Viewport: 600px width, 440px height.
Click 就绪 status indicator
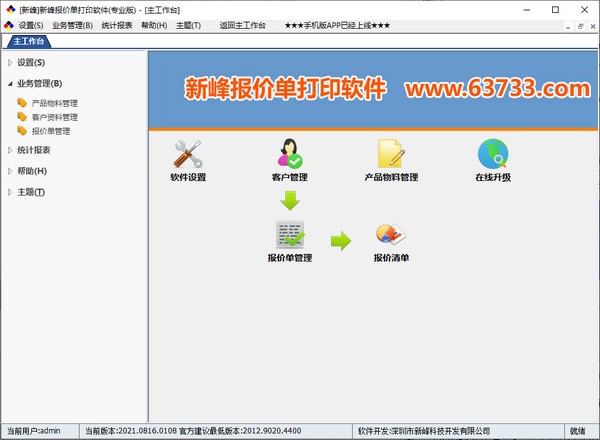click(x=577, y=431)
